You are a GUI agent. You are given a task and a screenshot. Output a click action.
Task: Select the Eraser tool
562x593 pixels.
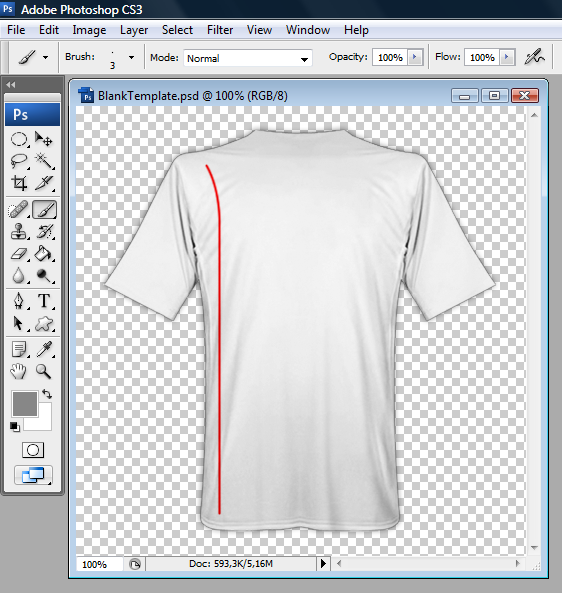point(19,254)
